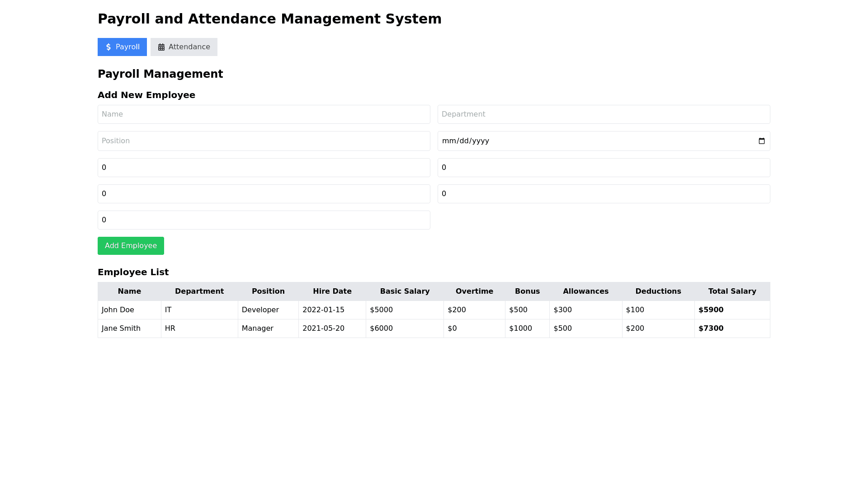This screenshot has width=868, height=488.
Task: Switch to the Attendance tab
Action: [184, 47]
